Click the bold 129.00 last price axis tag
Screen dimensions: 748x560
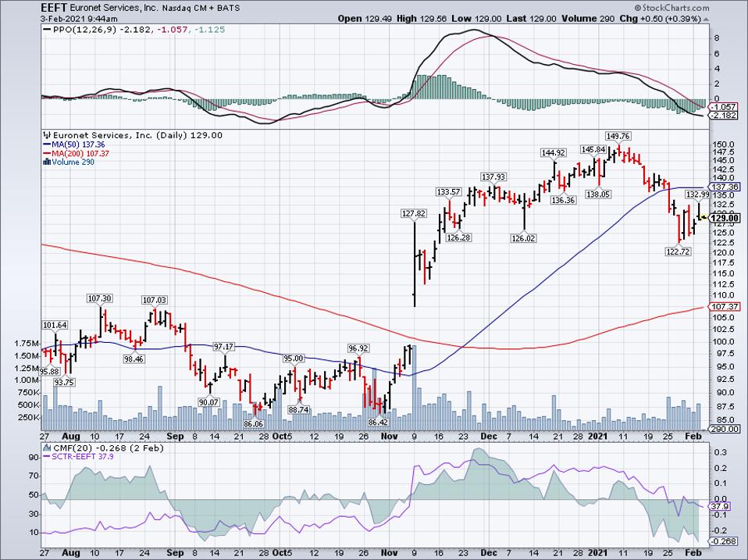(724, 218)
